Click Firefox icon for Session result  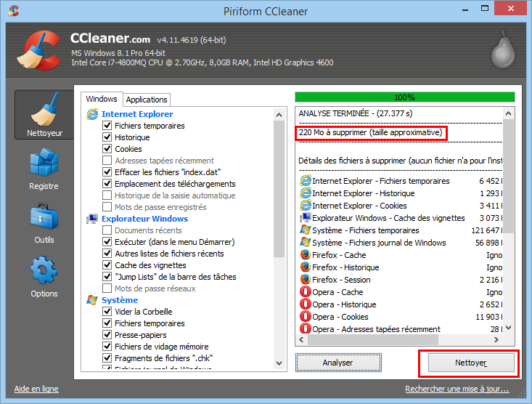306,279
